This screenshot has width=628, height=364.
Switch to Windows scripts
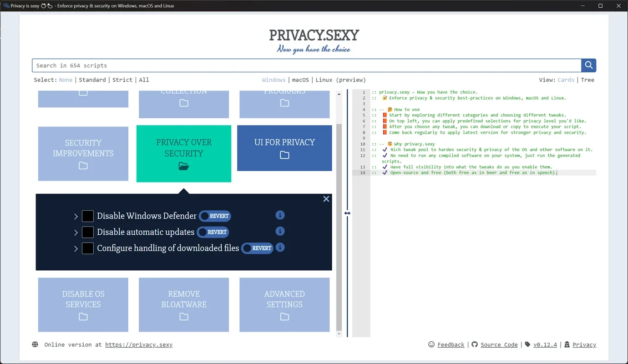273,80
